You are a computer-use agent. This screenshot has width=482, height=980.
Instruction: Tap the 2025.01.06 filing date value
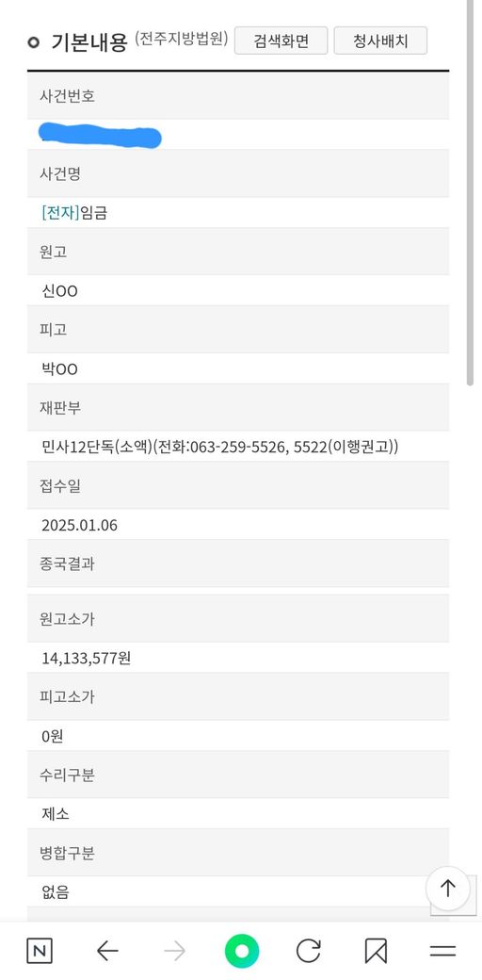point(79,526)
